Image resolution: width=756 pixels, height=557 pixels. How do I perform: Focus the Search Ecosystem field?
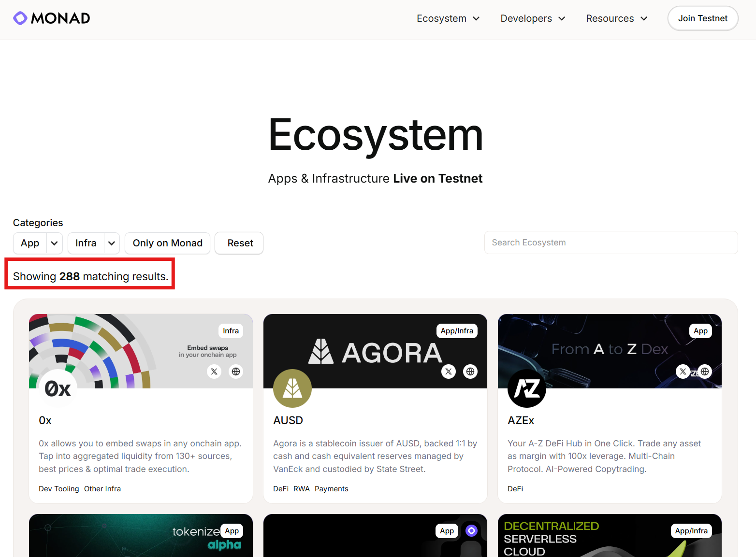coord(611,243)
